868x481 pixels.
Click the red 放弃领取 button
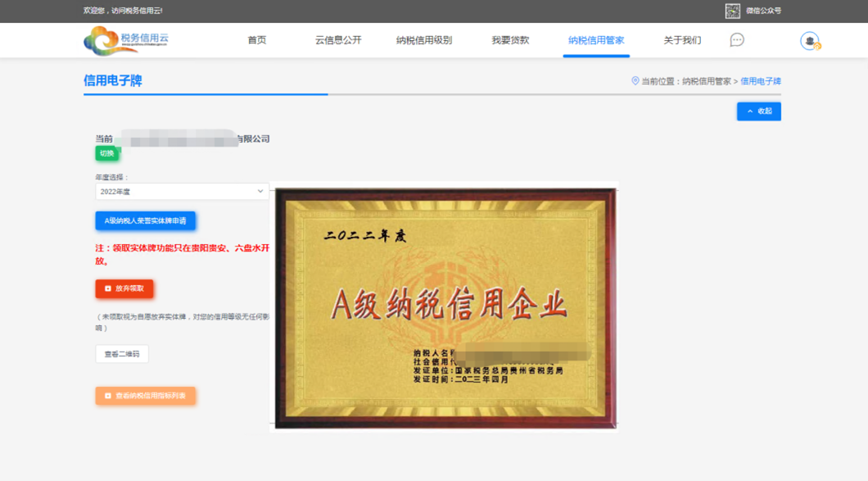coord(124,288)
